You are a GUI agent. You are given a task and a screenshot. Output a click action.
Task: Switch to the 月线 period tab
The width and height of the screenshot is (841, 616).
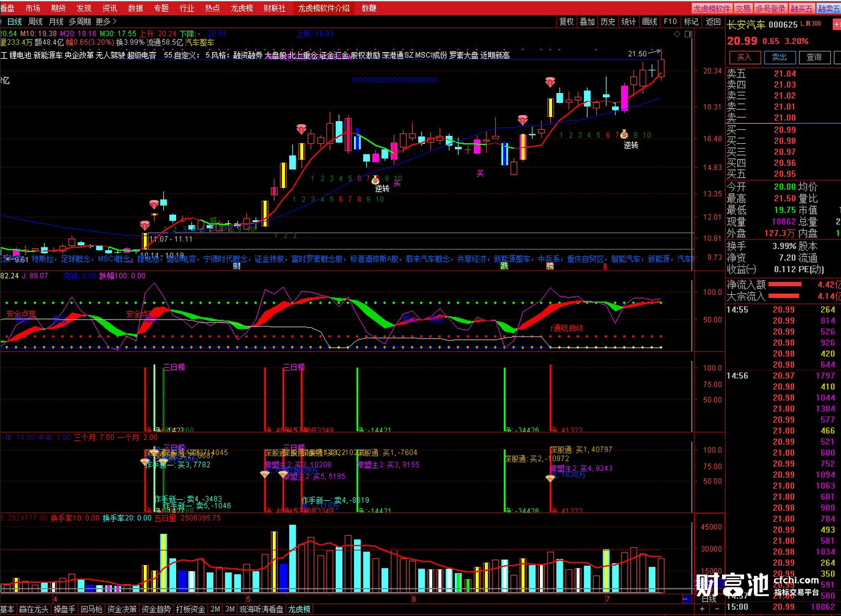point(56,21)
